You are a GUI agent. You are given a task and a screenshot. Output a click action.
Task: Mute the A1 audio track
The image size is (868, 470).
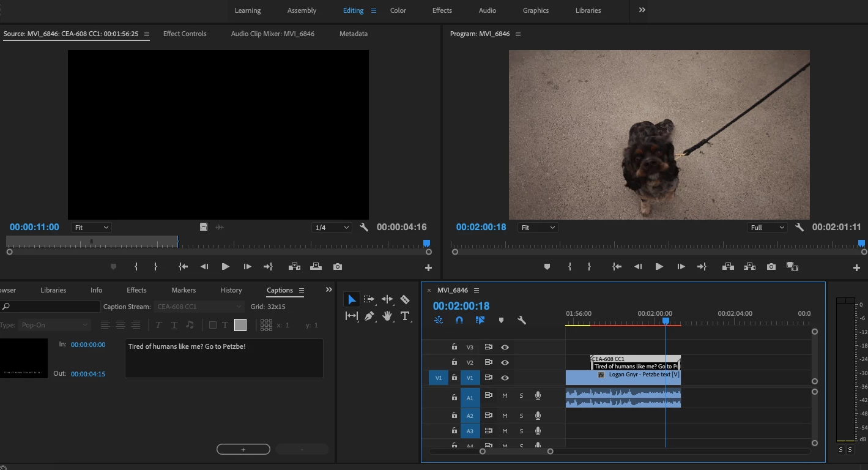(505, 396)
